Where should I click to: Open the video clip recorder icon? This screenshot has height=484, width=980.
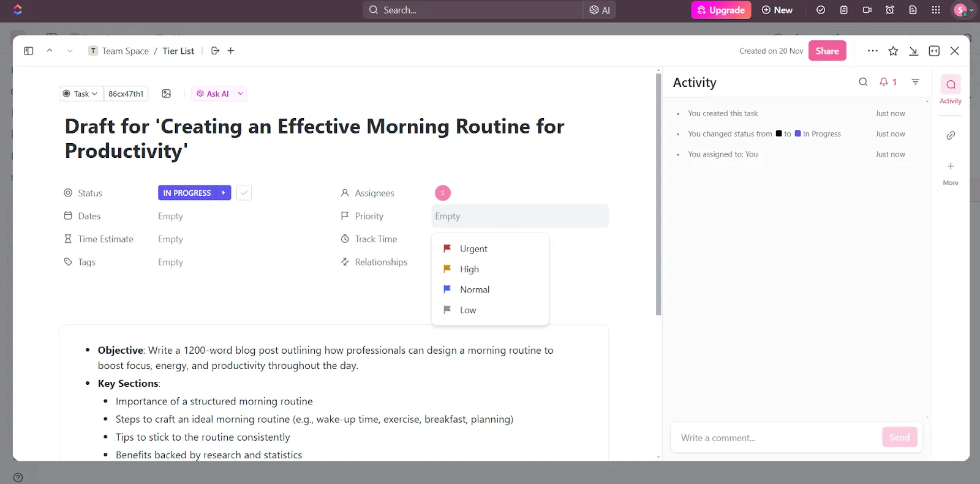coord(867,10)
